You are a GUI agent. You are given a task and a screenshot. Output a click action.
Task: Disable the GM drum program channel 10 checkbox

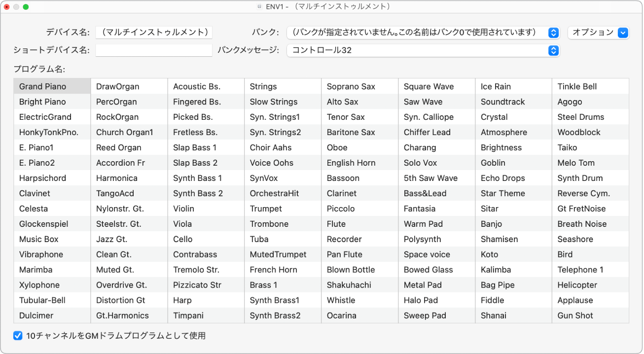pos(18,335)
